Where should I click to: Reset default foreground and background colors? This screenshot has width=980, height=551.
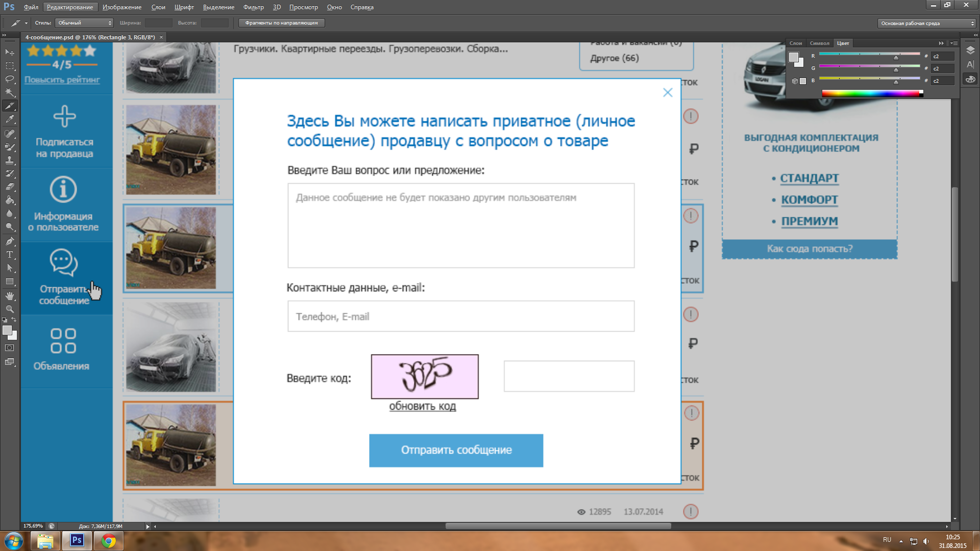click(x=5, y=320)
